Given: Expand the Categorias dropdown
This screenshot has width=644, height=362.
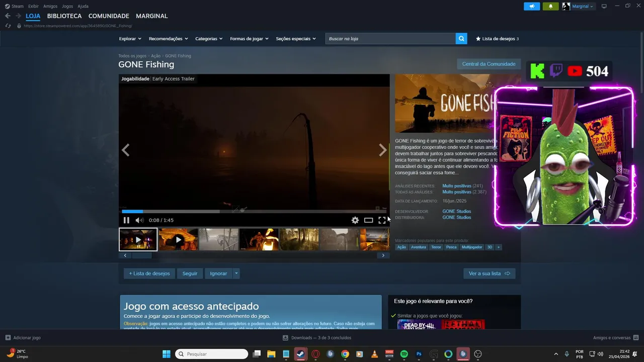Looking at the screenshot, I should pyautogui.click(x=209, y=39).
